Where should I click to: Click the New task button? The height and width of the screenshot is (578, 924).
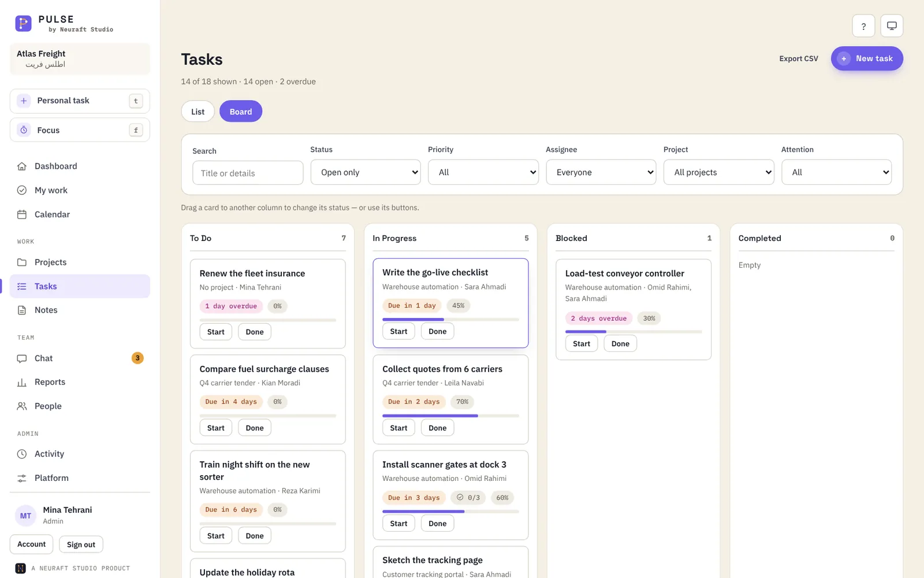click(x=867, y=58)
